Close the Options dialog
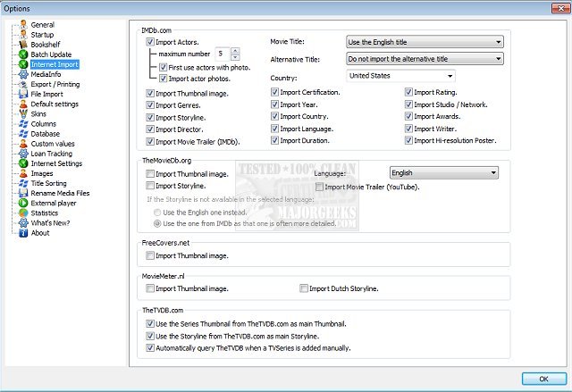Screen dimensions: 572x392 tap(560, 8)
